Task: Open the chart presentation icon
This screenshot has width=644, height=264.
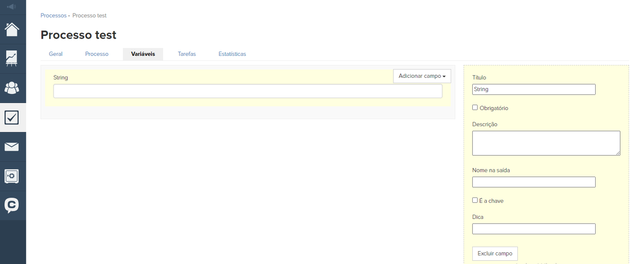Action: pos(12,58)
